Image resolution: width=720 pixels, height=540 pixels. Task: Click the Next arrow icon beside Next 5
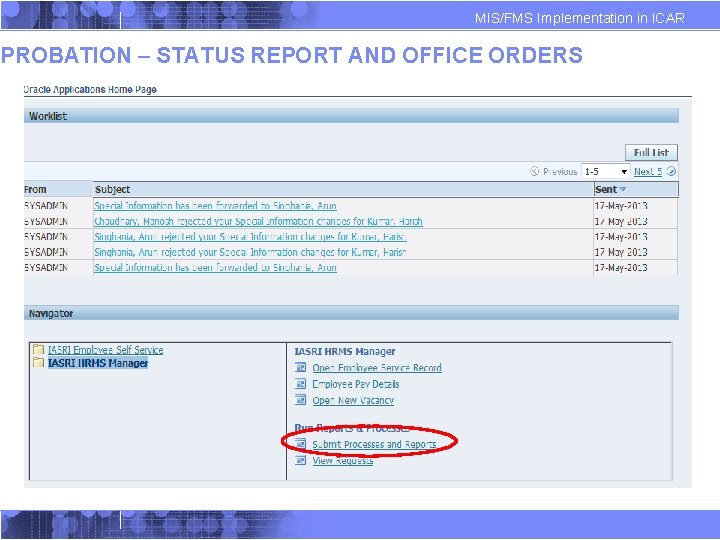tap(671, 171)
